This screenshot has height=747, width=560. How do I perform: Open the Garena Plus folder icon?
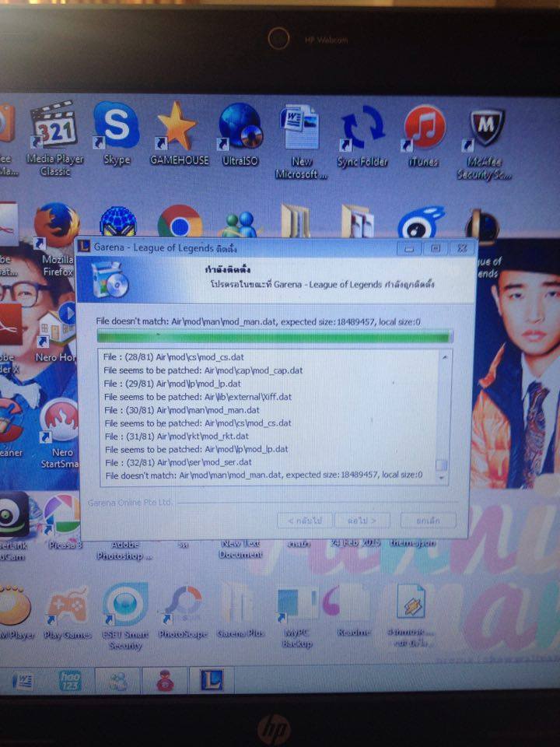click(x=240, y=612)
